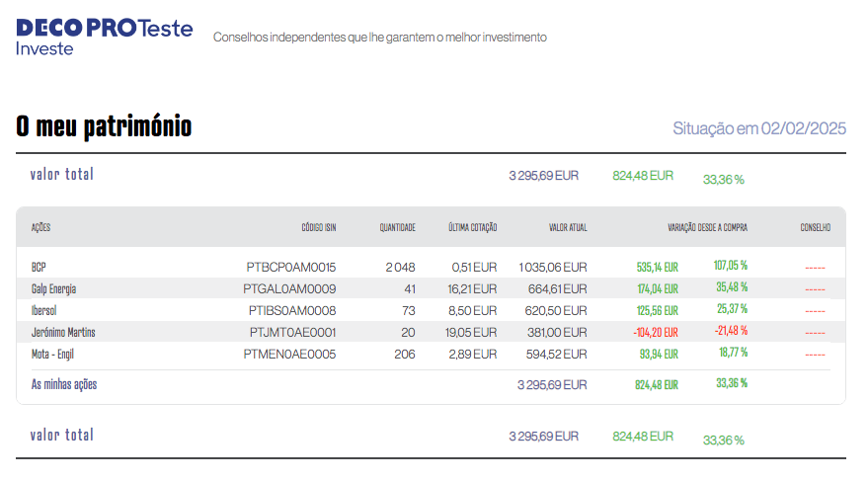Select the CONSELHO column header
The height and width of the screenshot is (481, 868).
click(x=815, y=228)
